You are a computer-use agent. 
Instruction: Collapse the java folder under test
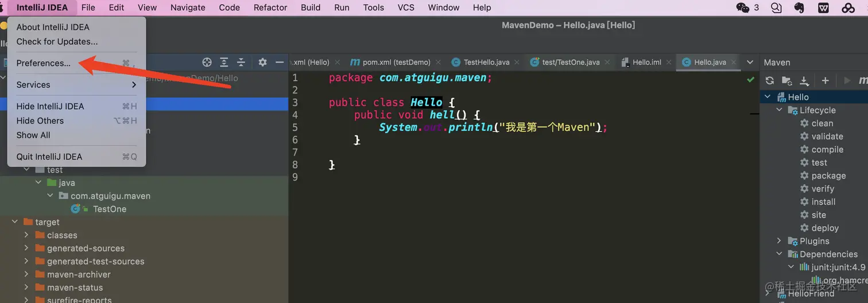tap(38, 182)
